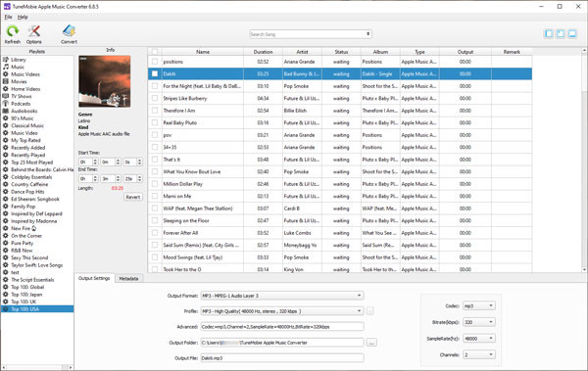The width and height of the screenshot is (588, 371).
Task: Click gear icon beside Pure Party
Action: [x=6, y=243]
